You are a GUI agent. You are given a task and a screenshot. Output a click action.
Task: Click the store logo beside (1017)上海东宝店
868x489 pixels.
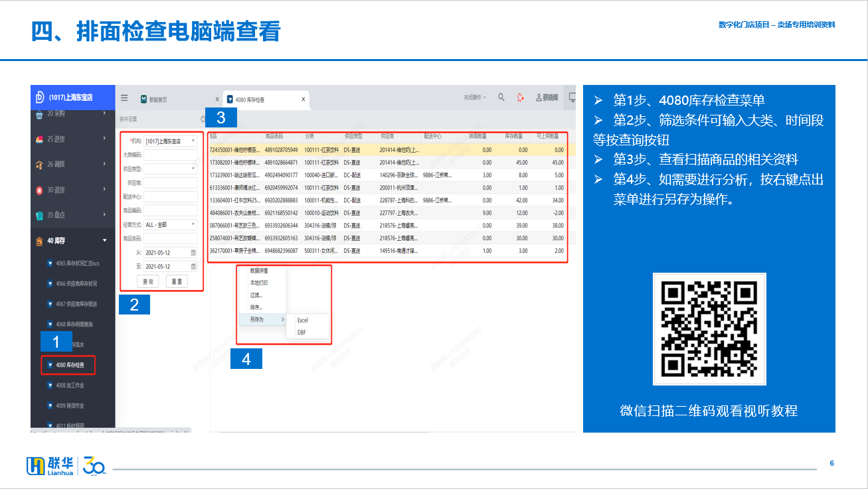click(x=40, y=97)
